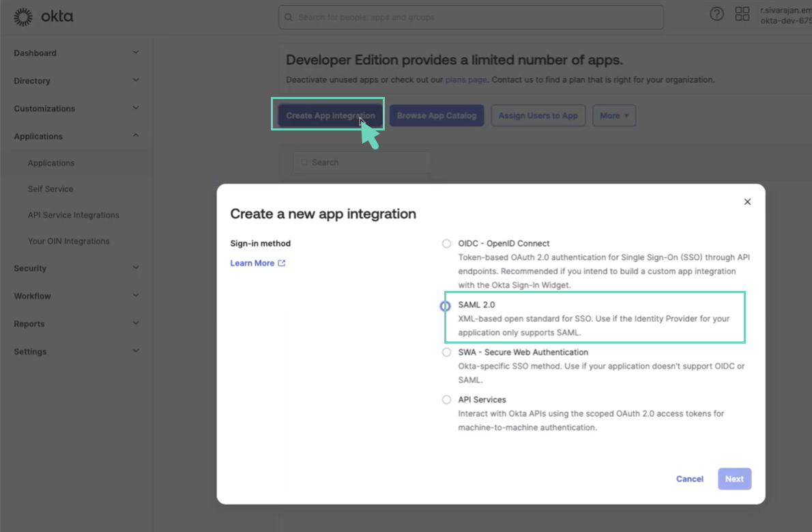Click the magnifier icon in top search bar
Image resolution: width=812 pixels, height=532 pixels.
tap(289, 17)
